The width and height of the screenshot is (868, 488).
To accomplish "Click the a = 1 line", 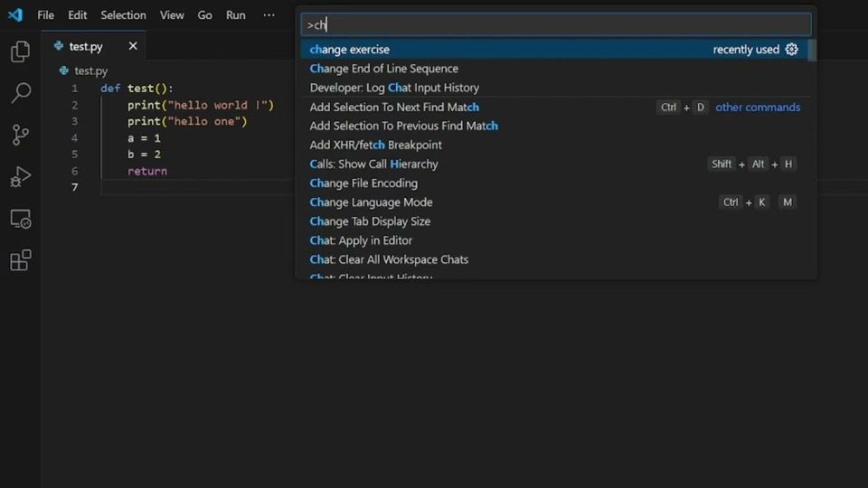I will pos(144,137).
